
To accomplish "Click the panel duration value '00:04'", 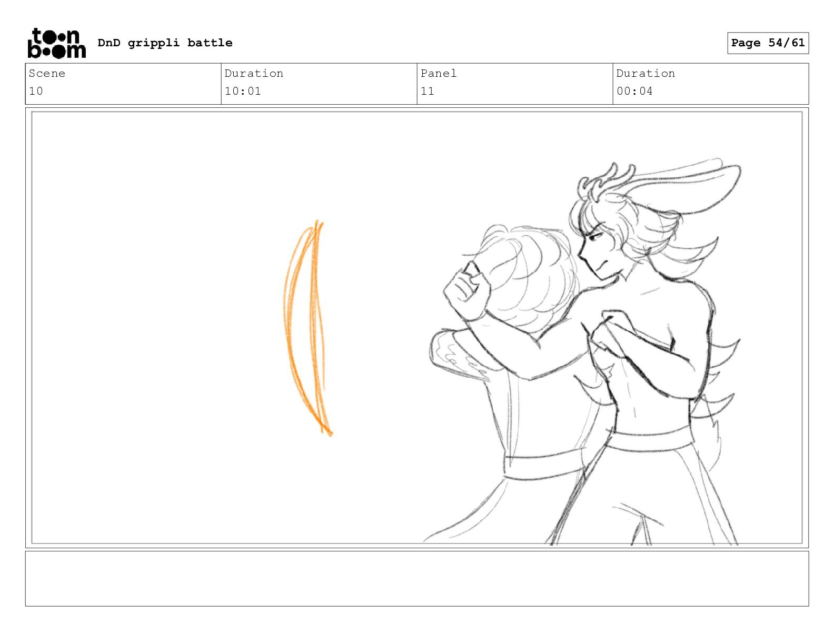I will coord(634,91).
